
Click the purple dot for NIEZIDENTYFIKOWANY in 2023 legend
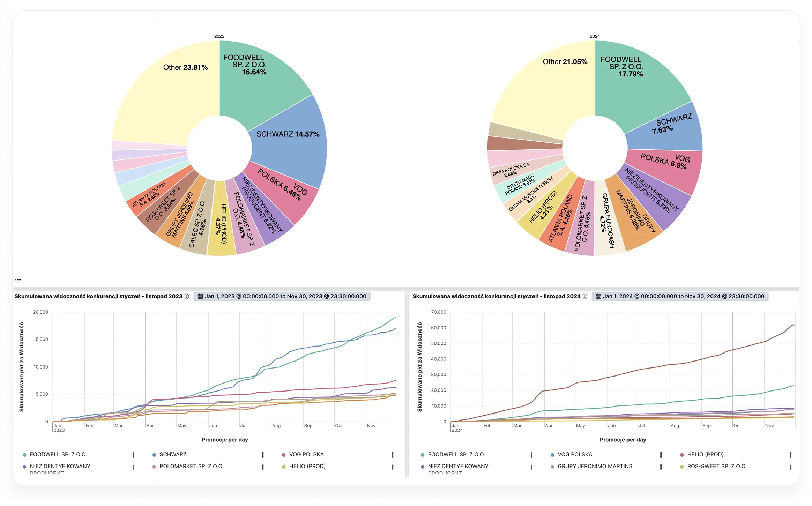click(24, 467)
